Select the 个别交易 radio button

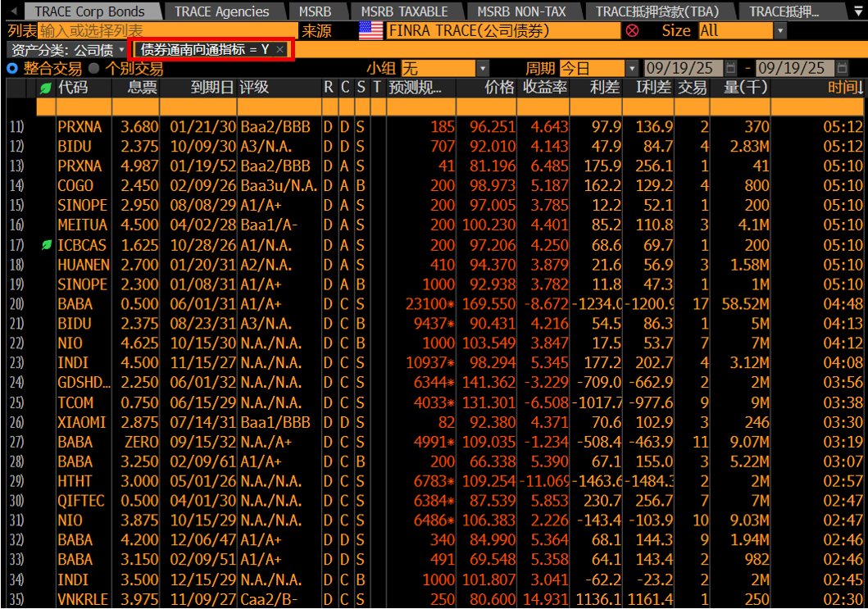[x=93, y=69]
